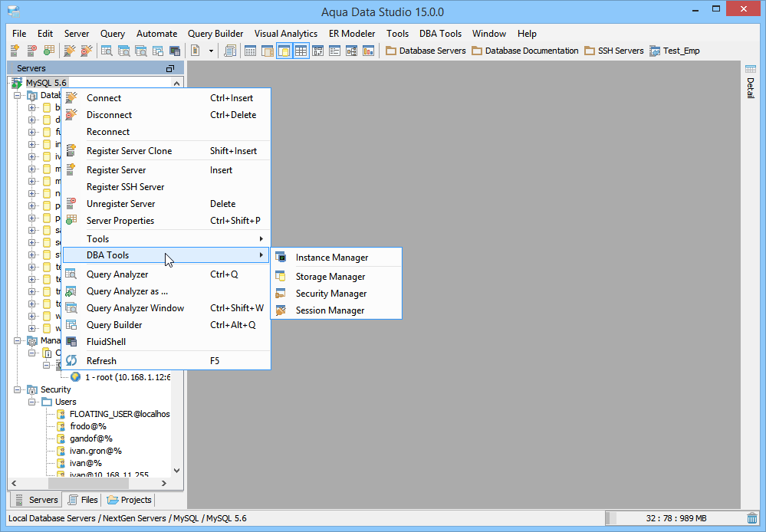The image size is (766, 532).
Task: Switch to the Projects tab
Action: click(130, 500)
